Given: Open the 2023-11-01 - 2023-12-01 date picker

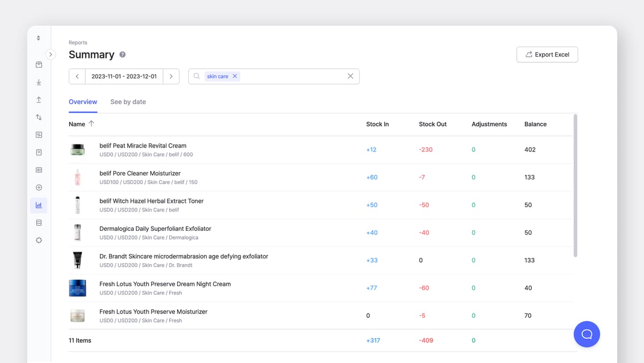Looking at the screenshot, I should pyautogui.click(x=124, y=76).
